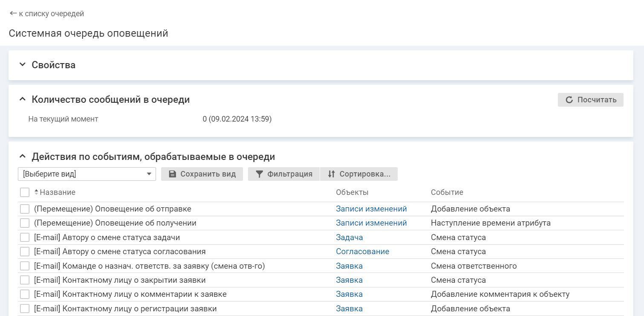Click the sort arrows icon for Сортировка
644x316 pixels.
[331, 174]
